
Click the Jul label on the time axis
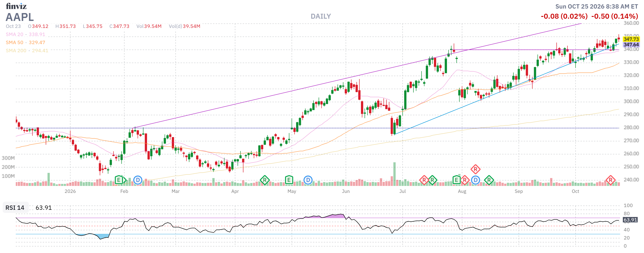(x=403, y=191)
